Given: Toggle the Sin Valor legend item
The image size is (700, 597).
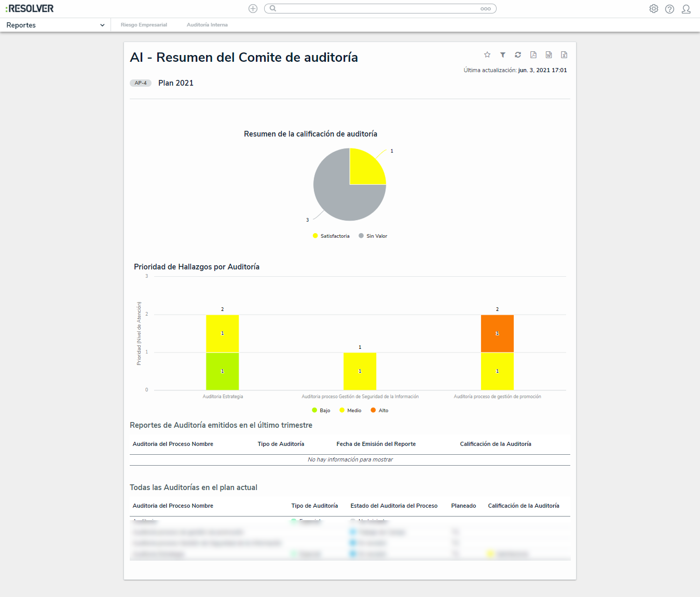Looking at the screenshot, I should pos(373,236).
